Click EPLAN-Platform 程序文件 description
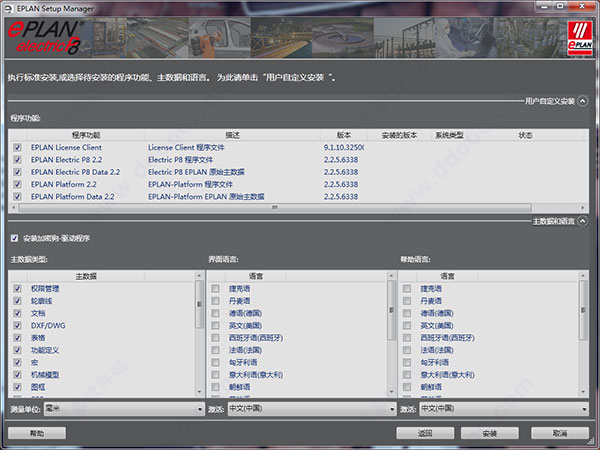Image resolution: width=600 pixels, height=450 pixels. pyautogui.click(x=190, y=184)
